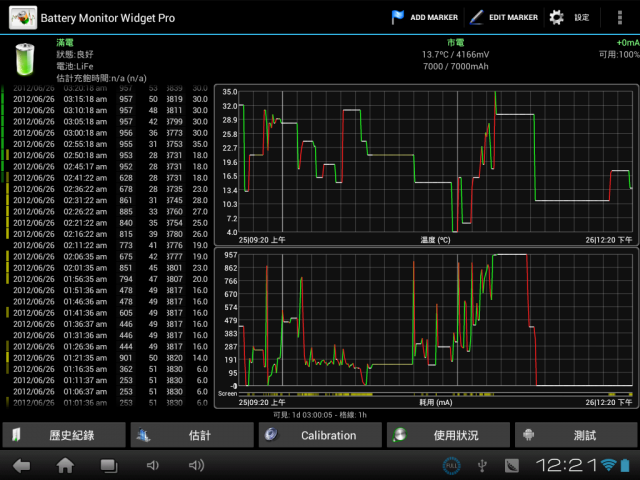Viewport: 640px width, 480px height.
Task: Tap the 7000 / 7000mAh capacity text
Action: pos(456,66)
